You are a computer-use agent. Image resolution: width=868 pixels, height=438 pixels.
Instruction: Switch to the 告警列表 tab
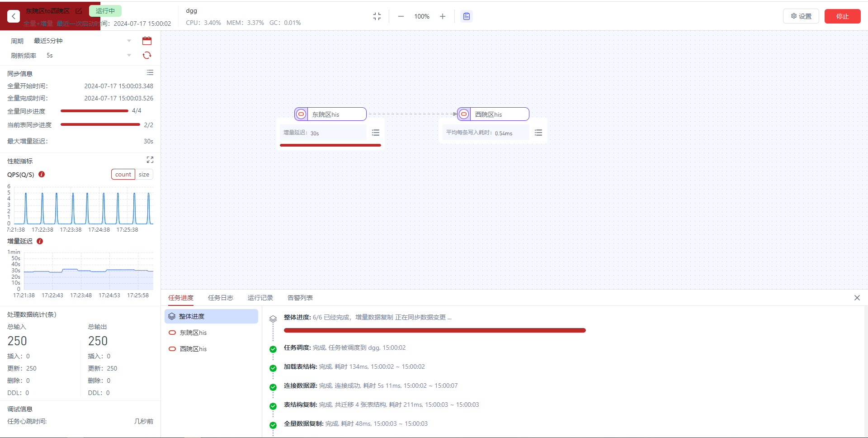(x=300, y=298)
